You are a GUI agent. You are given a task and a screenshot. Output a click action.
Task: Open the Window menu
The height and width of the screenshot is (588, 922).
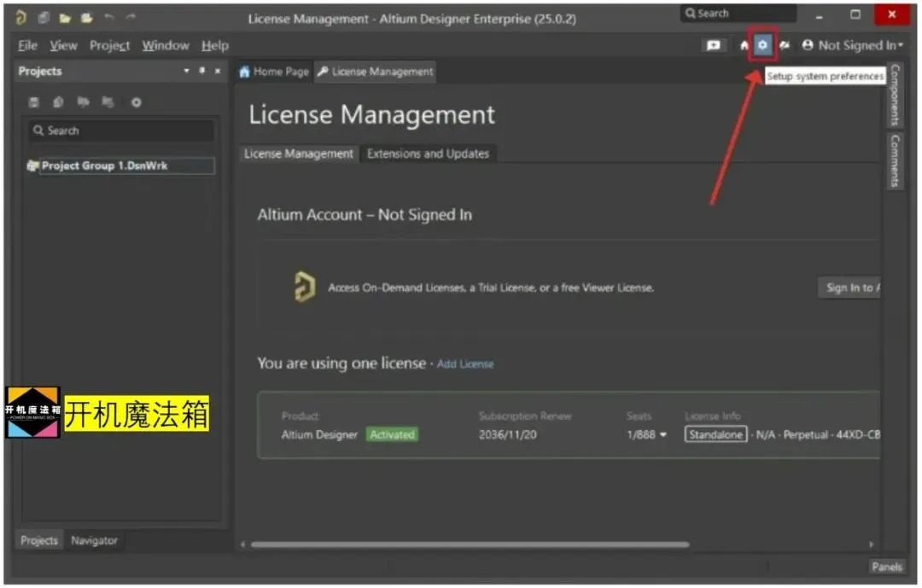166,45
